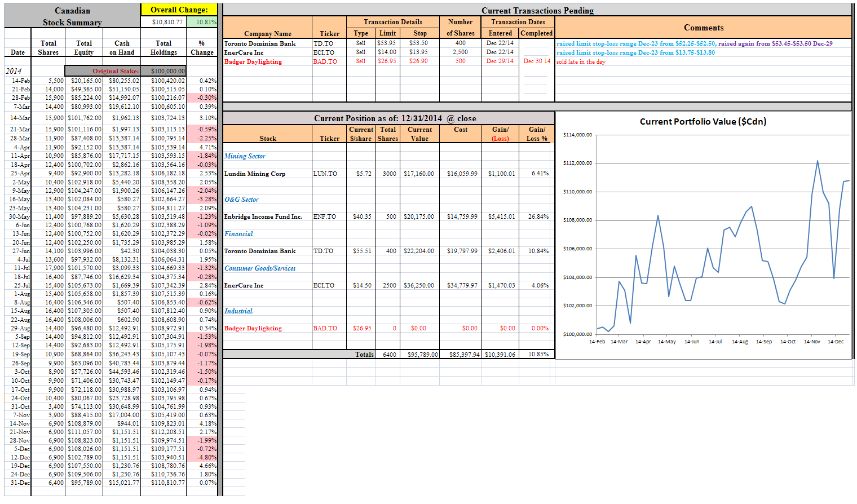Select the $114,000.00 chart axis label

pos(577,135)
